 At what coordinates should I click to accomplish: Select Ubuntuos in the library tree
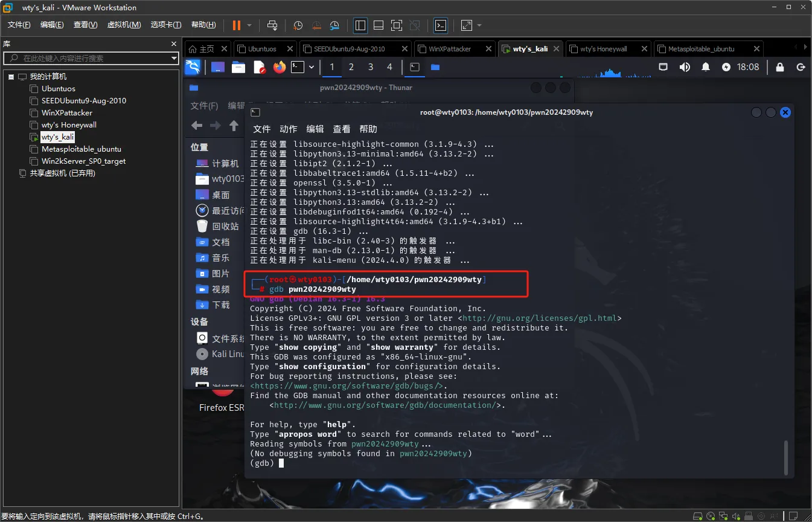(59, 89)
